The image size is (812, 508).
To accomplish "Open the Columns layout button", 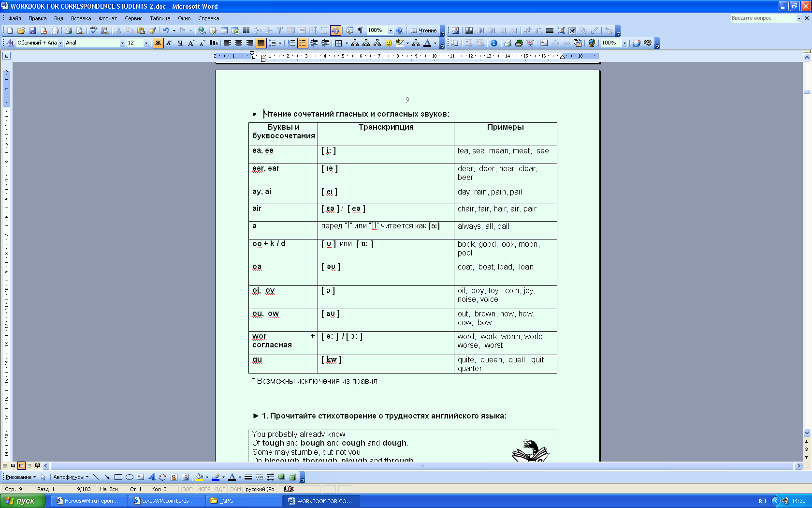I will click(246, 30).
